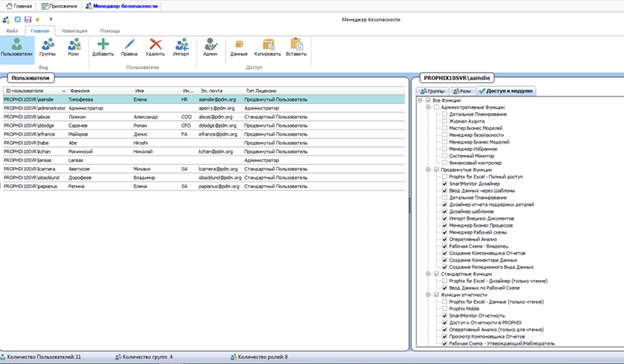Uncheck Ввод Данных по Рабочей Схеме
This screenshot has width=624, height=364.
(445, 288)
